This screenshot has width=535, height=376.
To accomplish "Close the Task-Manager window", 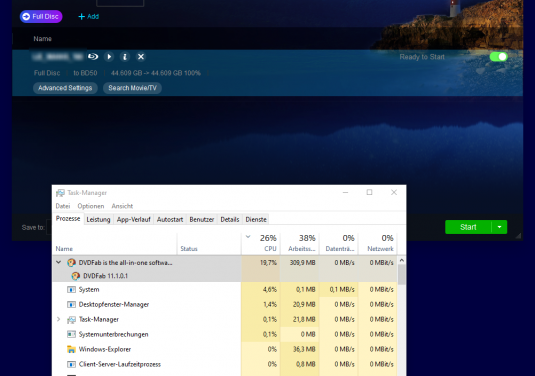I will [x=394, y=192].
